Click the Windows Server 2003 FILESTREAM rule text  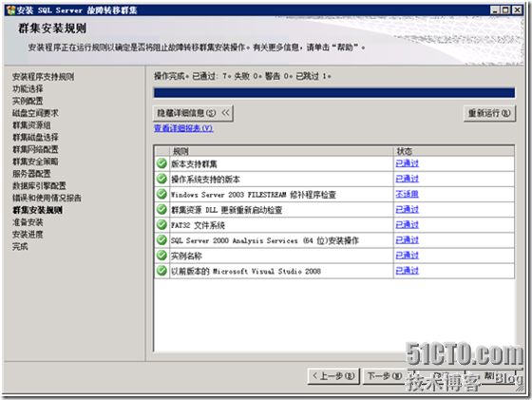(254, 195)
